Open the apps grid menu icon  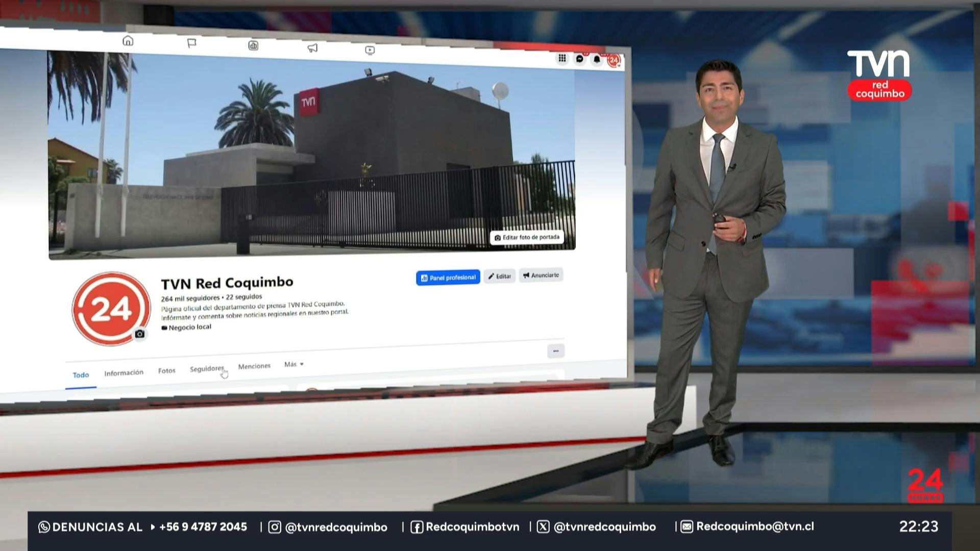(x=562, y=58)
